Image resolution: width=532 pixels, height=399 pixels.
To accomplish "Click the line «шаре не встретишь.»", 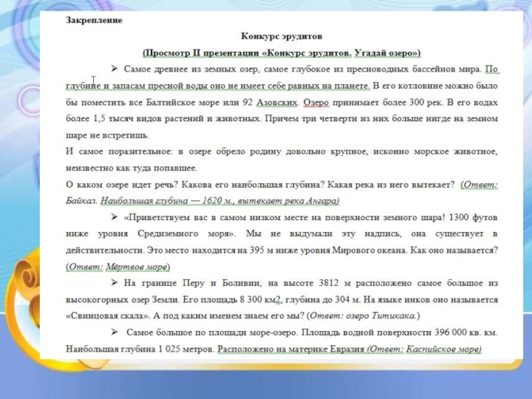I will point(107,136).
